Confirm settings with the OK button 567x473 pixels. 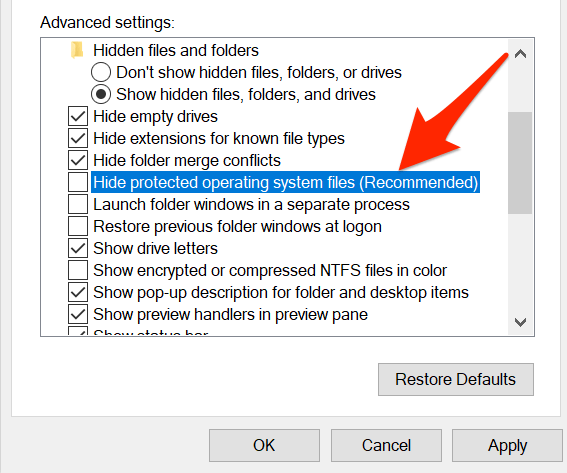click(x=264, y=446)
